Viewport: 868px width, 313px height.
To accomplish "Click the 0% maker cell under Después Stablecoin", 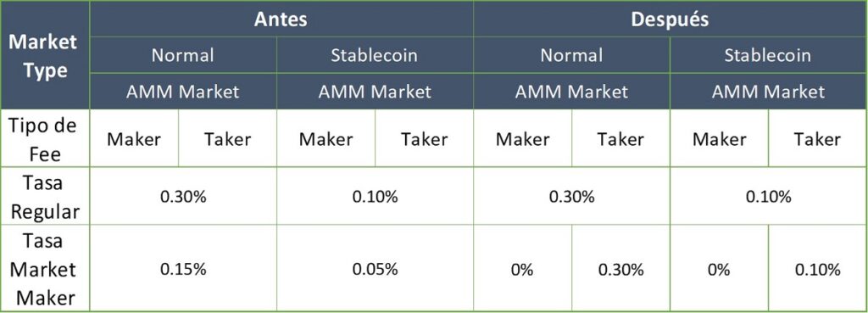I will (x=719, y=268).
